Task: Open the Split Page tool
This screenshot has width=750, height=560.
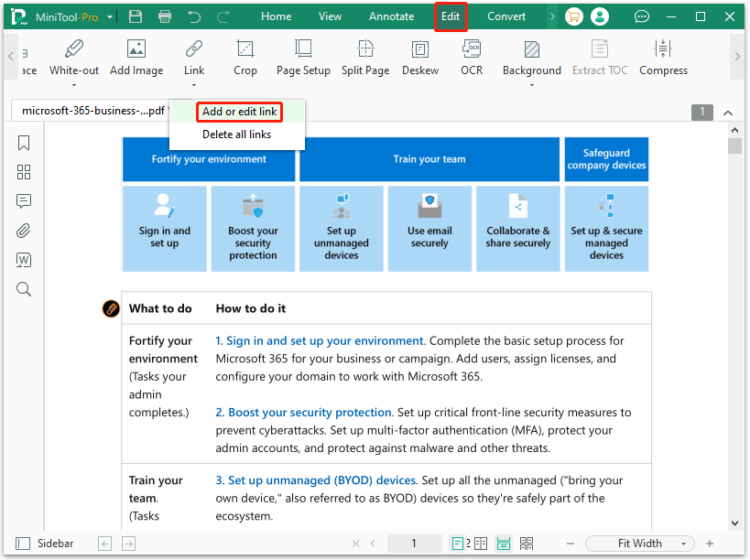Action: pos(364,57)
